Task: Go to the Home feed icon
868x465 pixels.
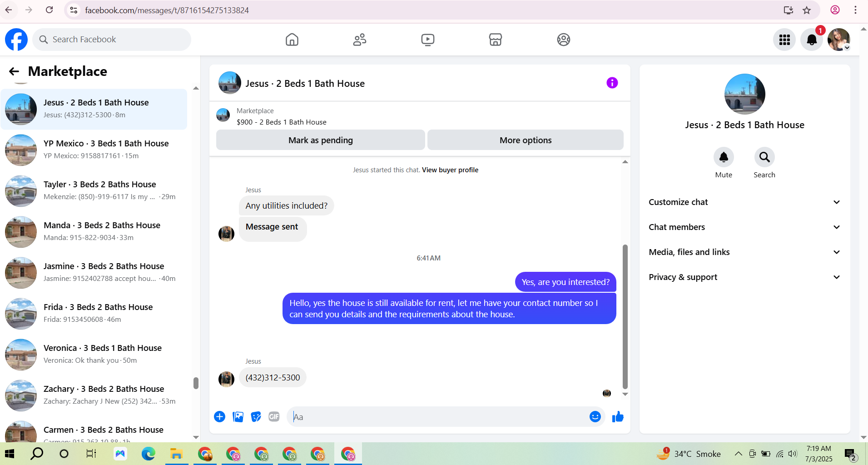Action: tap(292, 40)
